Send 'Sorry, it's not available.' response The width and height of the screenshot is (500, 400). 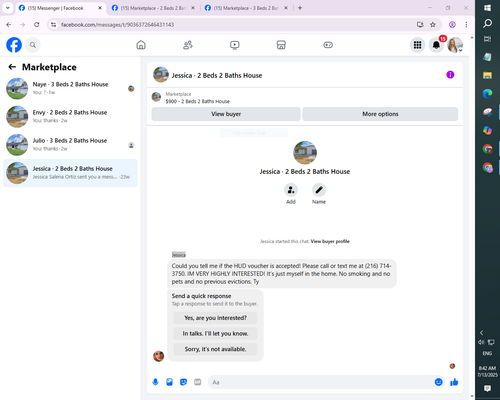[215, 349]
